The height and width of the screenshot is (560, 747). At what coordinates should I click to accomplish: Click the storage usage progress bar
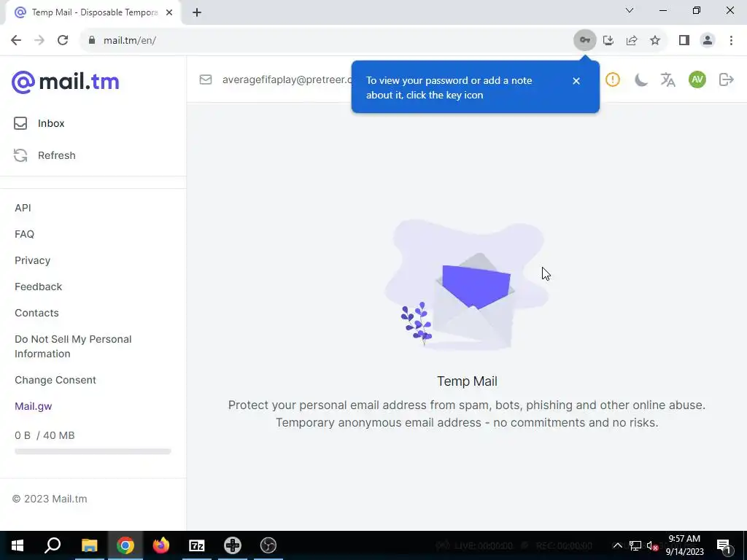tap(93, 451)
